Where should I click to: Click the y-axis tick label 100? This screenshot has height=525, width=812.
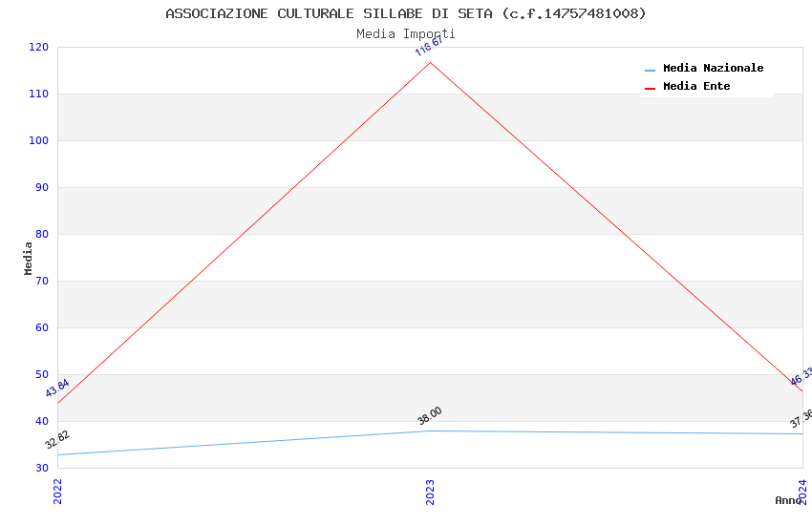38,140
